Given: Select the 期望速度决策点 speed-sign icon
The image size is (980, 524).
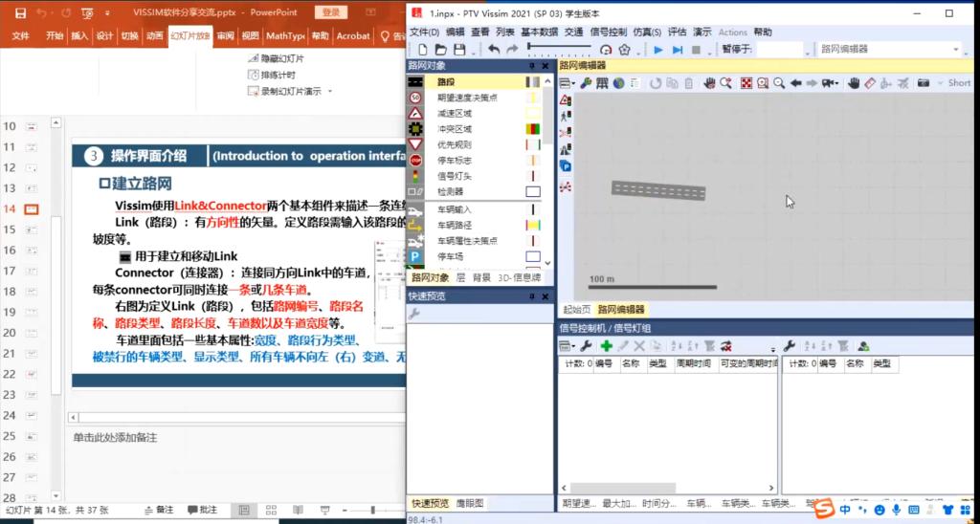Looking at the screenshot, I should pos(415,98).
